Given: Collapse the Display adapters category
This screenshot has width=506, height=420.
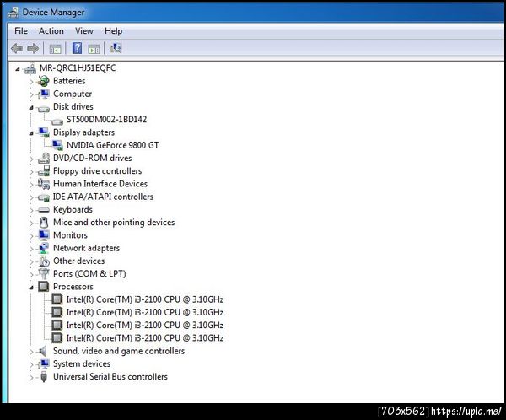Looking at the screenshot, I should pos(31,133).
